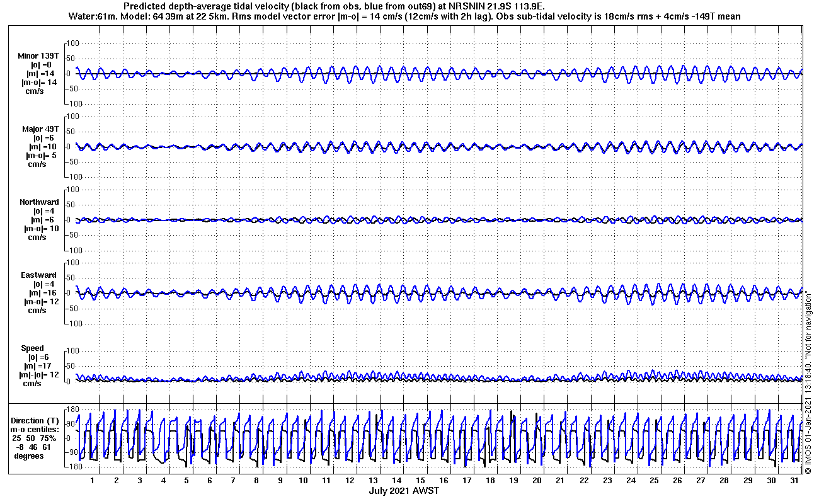Select the "Direction (T)" panel label

[36, 421]
